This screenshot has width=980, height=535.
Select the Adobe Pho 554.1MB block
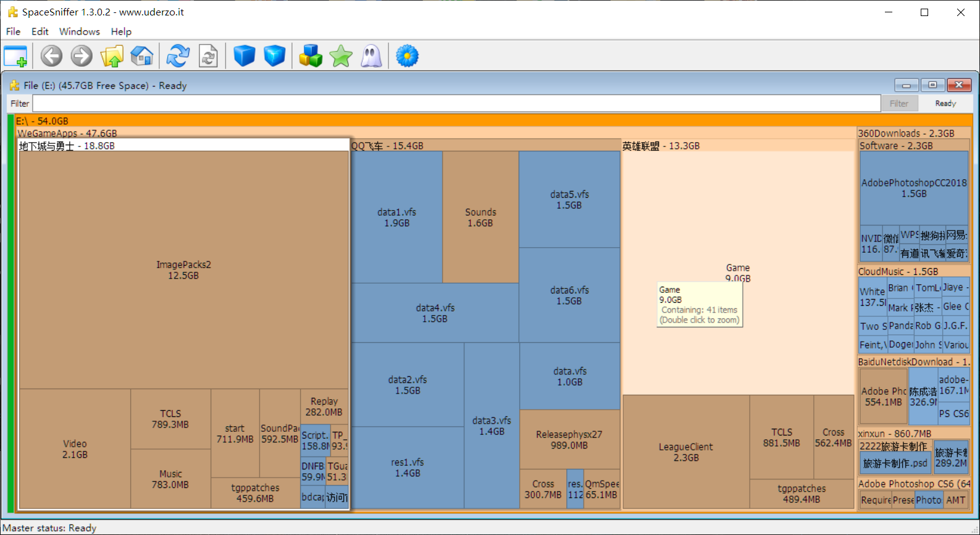884,397
